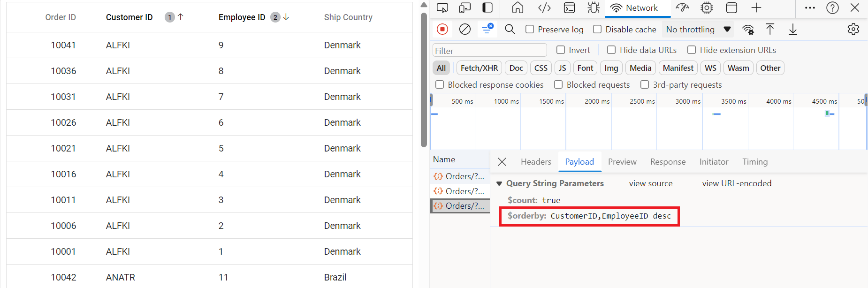Switch to the Response tab
This screenshot has width=868, height=288.
coord(668,162)
